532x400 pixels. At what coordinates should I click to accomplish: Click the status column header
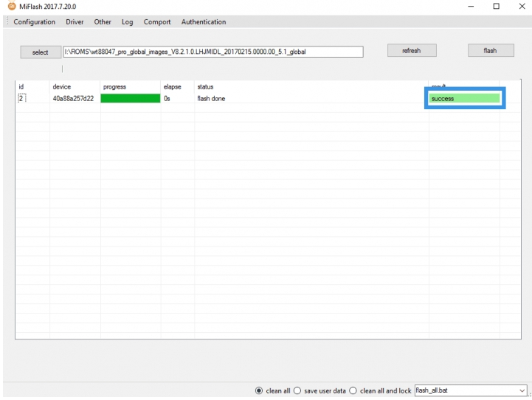[x=205, y=87]
